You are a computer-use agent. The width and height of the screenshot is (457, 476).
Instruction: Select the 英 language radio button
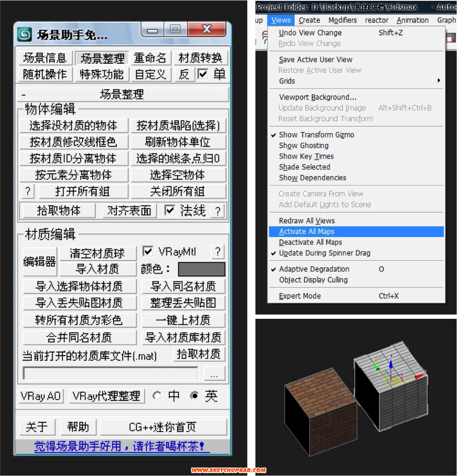[x=194, y=395]
